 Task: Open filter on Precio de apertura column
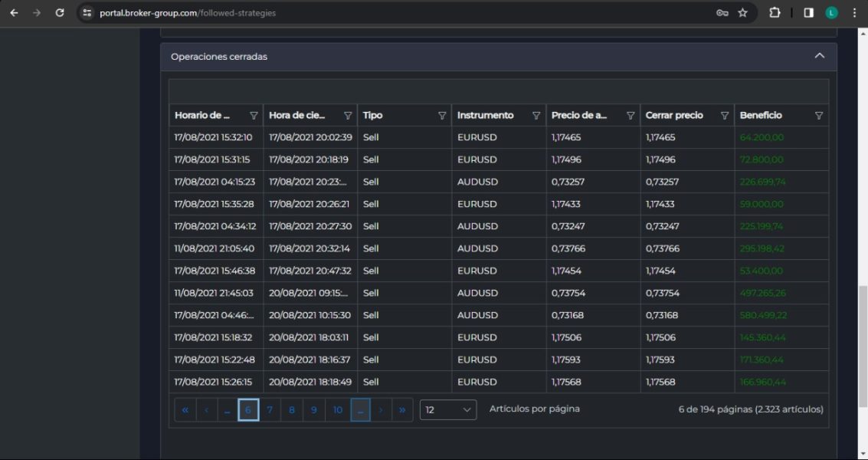(631, 116)
